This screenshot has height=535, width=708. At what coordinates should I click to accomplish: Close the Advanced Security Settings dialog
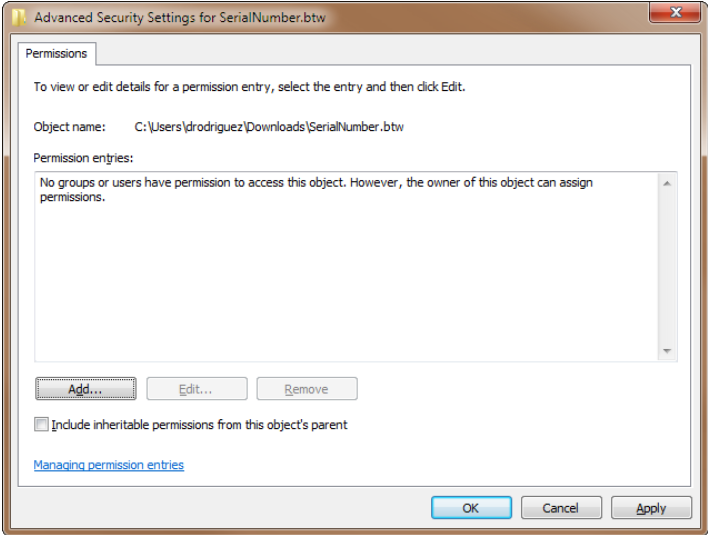pyautogui.click(x=675, y=14)
